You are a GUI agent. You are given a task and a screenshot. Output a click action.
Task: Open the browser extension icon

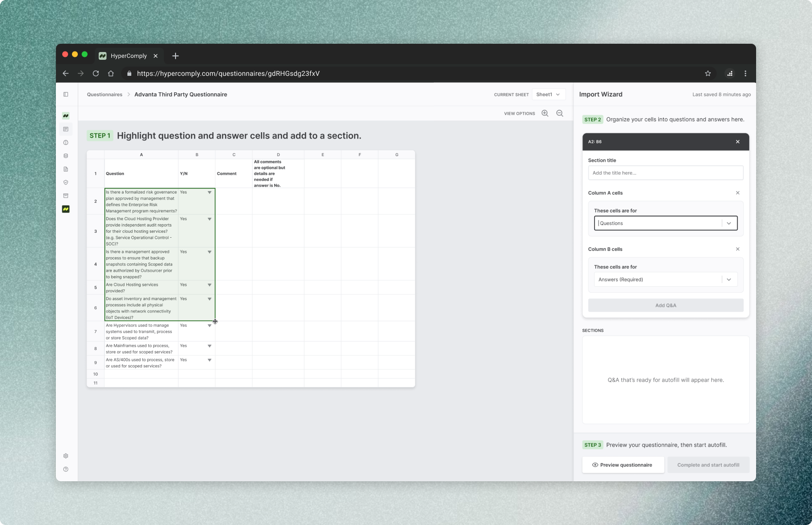tap(730, 73)
